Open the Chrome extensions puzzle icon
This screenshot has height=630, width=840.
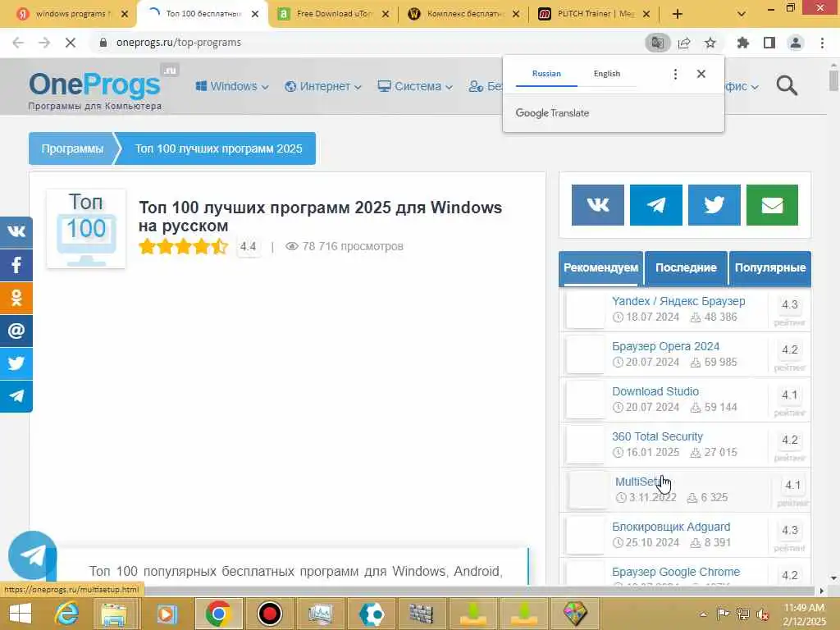tap(743, 43)
